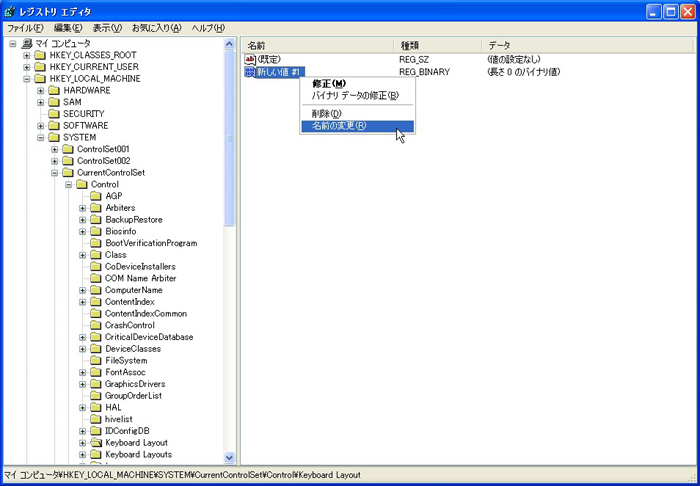Open the お気に入り(A) menu
The width and height of the screenshot is (700, 486).
click(x=156, y=28)
